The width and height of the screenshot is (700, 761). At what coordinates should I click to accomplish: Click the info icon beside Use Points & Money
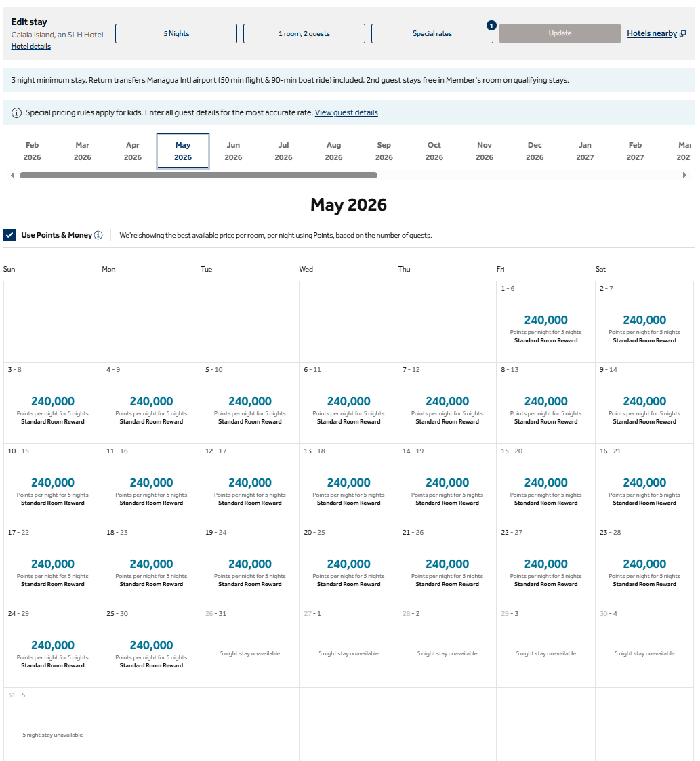pos(98,235)
